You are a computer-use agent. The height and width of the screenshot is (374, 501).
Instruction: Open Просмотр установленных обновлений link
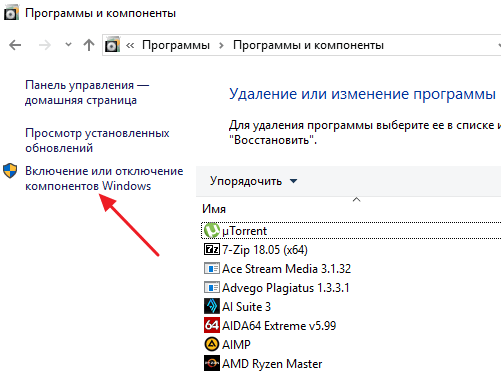tap(97, 140)
